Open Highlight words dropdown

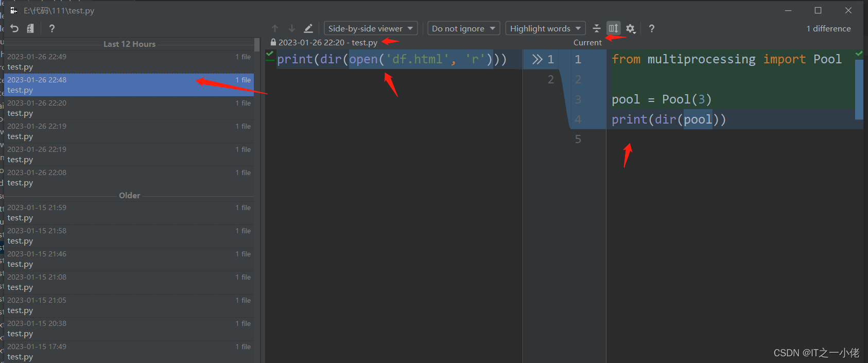tap(545, 28)
